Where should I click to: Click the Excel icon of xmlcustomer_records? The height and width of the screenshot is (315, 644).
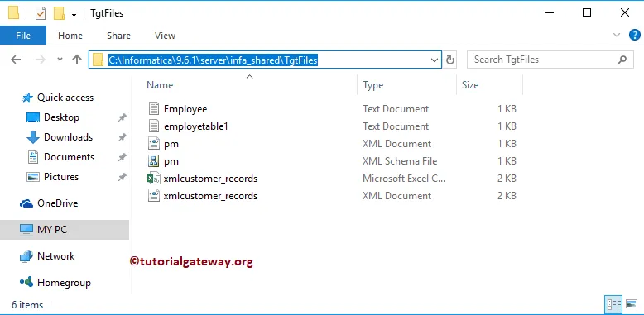point(154,179)
